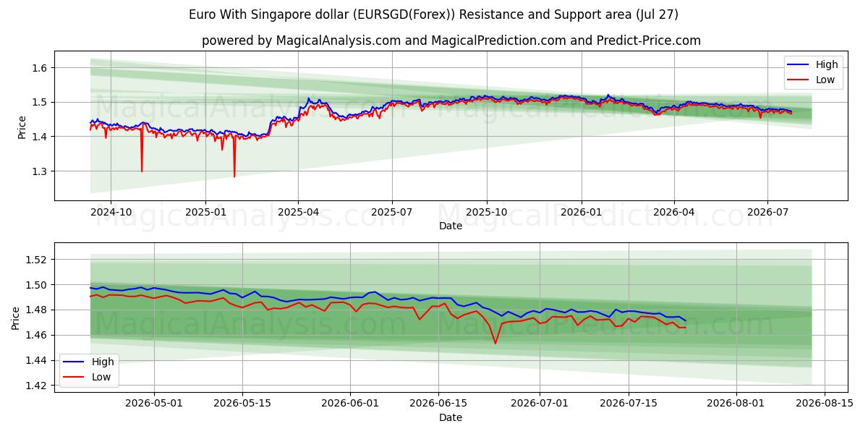Click the 2026-06-01 date tick label
The image size is (868, 434).
(x=349, y=404)
